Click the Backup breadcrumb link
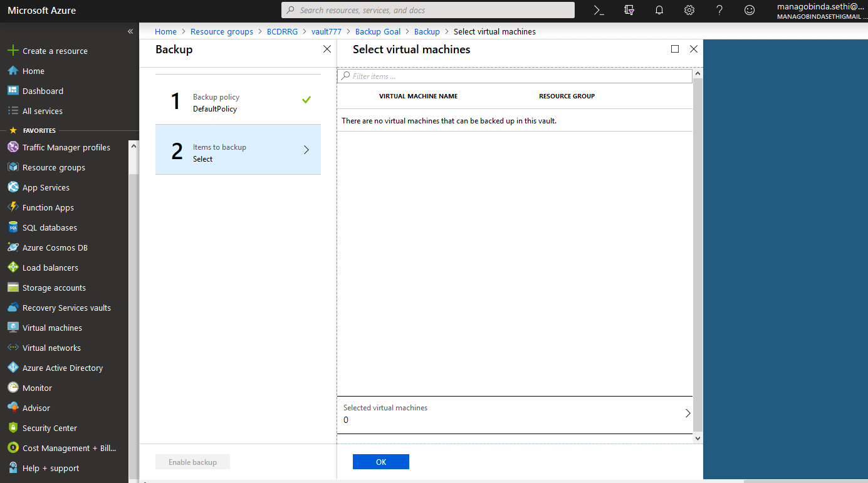The image size is (868, 483). [x=427, y=31]
